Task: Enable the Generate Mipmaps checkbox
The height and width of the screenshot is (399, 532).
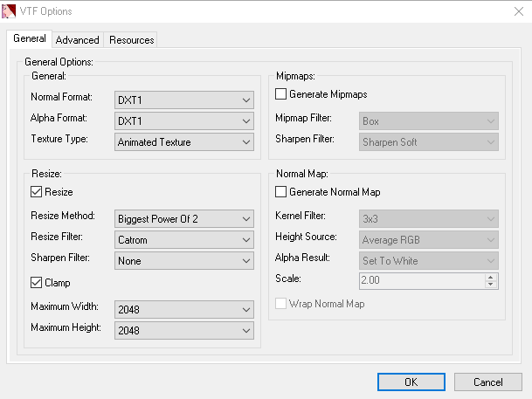Action: click(281, 94)
